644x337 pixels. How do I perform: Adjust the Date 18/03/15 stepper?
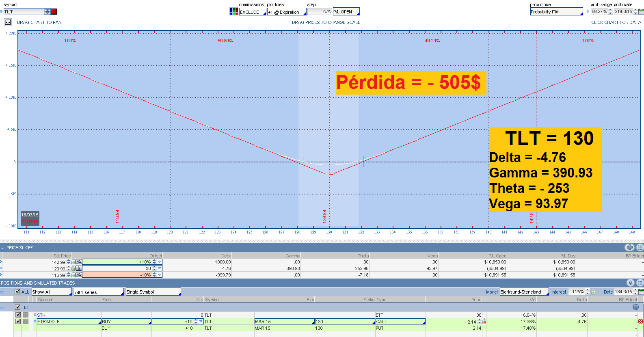click(x=635, y=292)
